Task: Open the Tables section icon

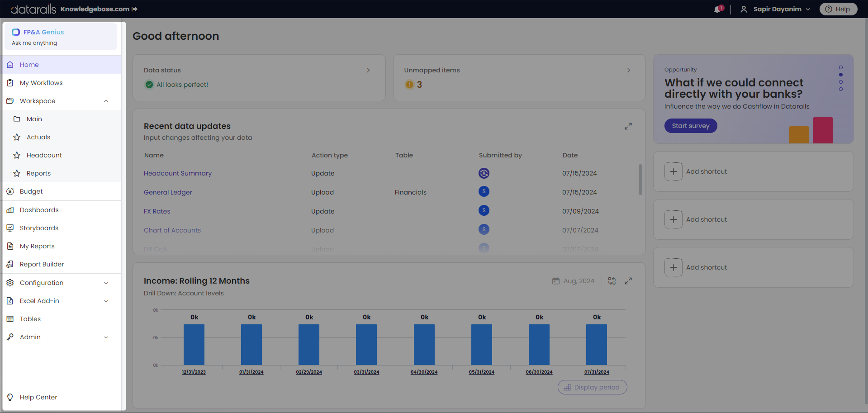Action: tap(10, 319)
